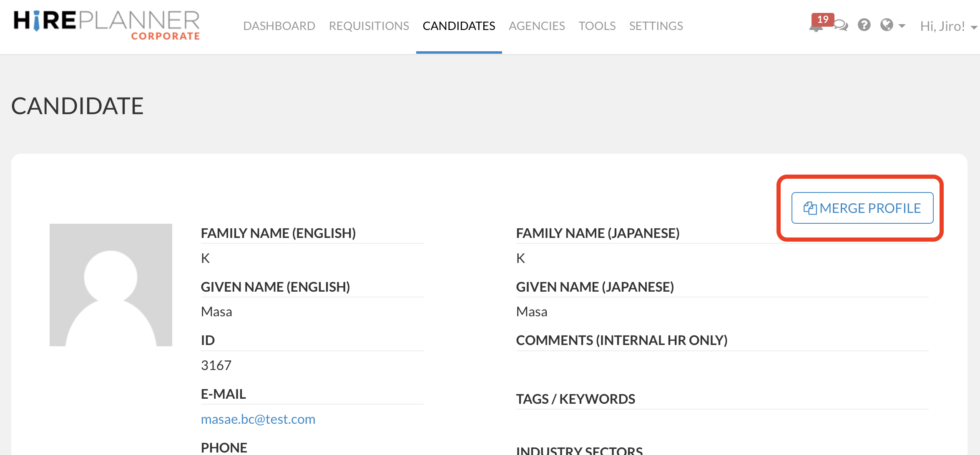Open email link masae.bc@test.com
Viewport: 980px width, 455px height.
coord(258,419)
